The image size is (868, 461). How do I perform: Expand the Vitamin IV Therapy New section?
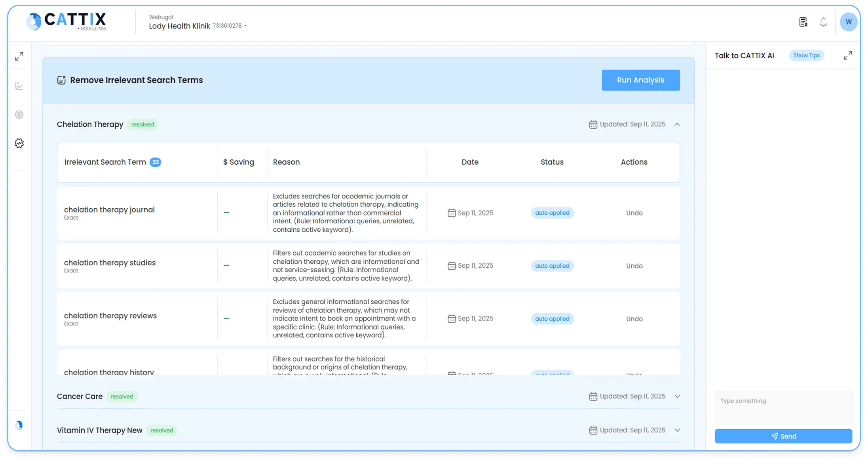tap(678, 430)
